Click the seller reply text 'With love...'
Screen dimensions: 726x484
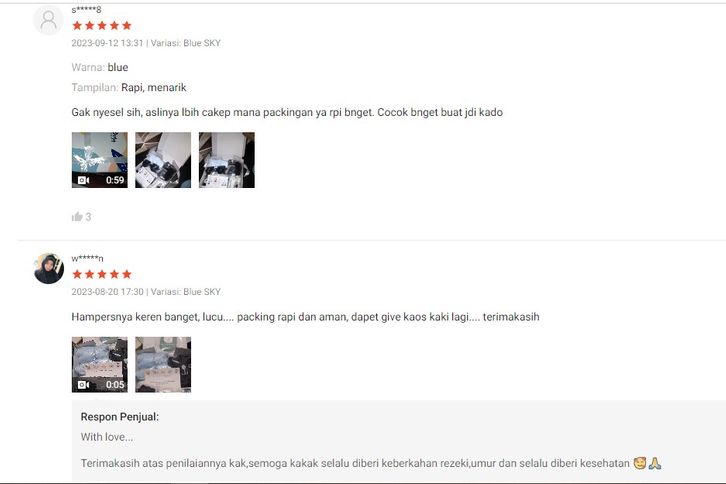click(x=107, y=437)
